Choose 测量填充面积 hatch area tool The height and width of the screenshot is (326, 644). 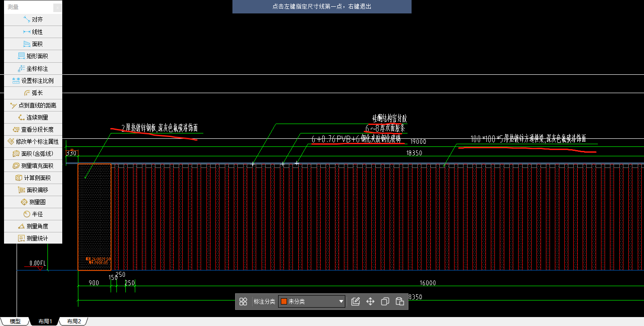[33, 166]
